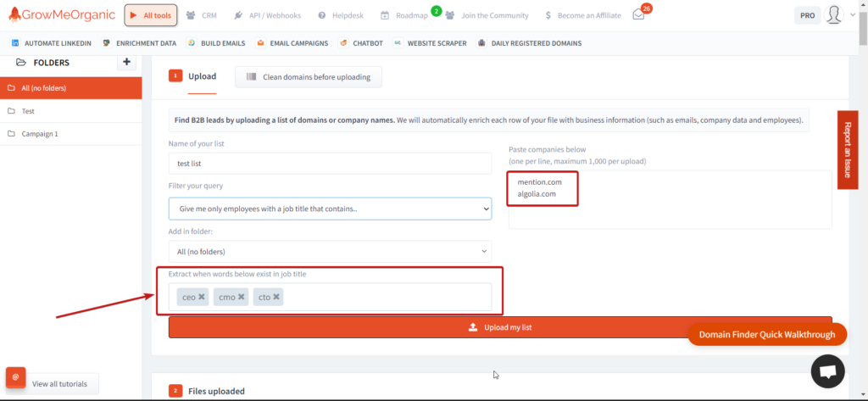Open the Roadmap link
This screenshot has height=401, width=868.
(404, 15)
